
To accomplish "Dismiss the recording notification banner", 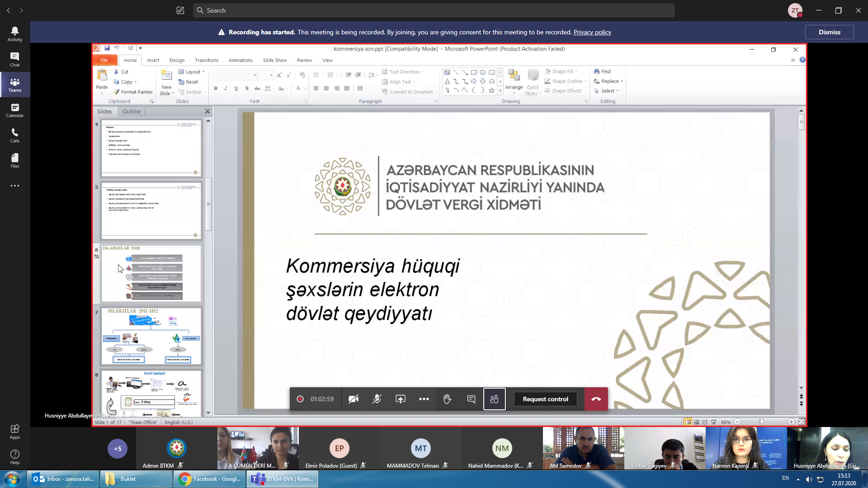I will click(830, 32).
